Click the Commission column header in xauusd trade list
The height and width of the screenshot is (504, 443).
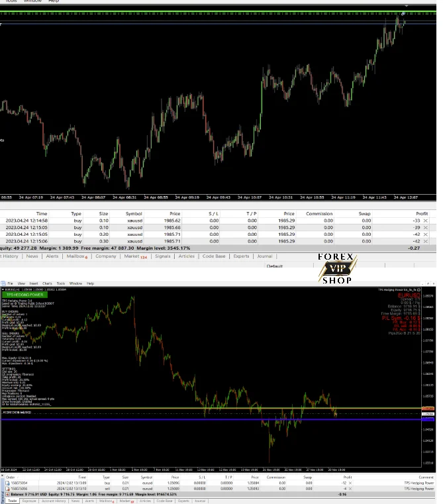(x=319, y=214)
